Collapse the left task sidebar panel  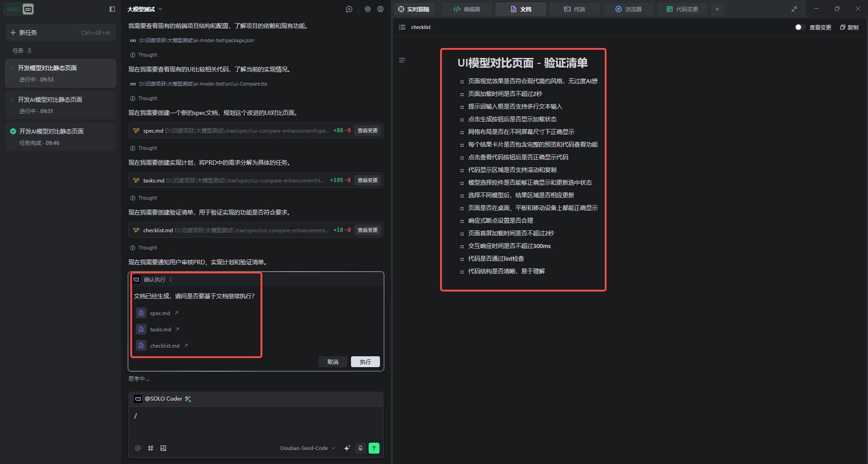pyautogui.click(x=112, y=9)
